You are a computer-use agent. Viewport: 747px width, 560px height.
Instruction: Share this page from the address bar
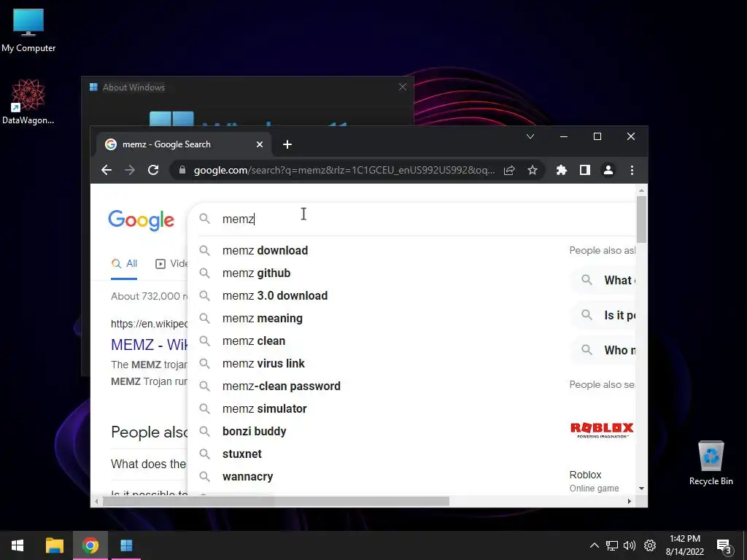click(509, 170)
